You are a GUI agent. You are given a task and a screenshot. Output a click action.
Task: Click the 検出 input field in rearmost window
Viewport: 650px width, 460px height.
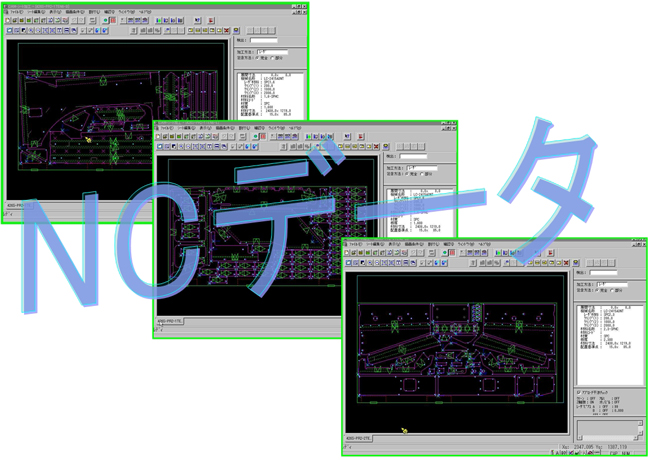pos(264,41)
